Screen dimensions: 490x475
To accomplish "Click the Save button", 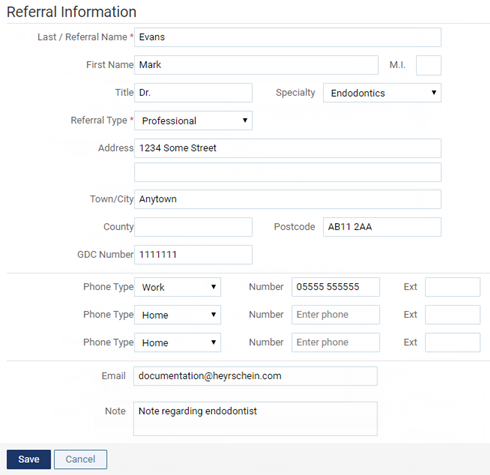I will coord(29,459).
